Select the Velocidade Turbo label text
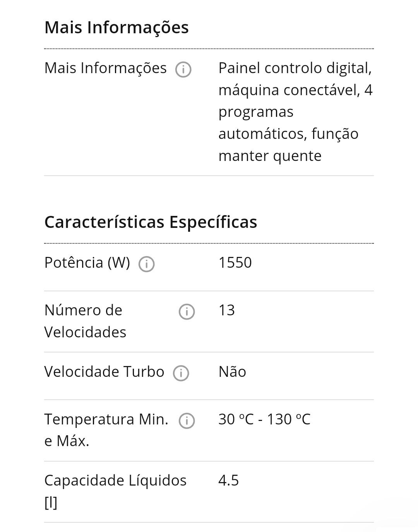Viewport: 418px width, 532px height. point(104,372)
